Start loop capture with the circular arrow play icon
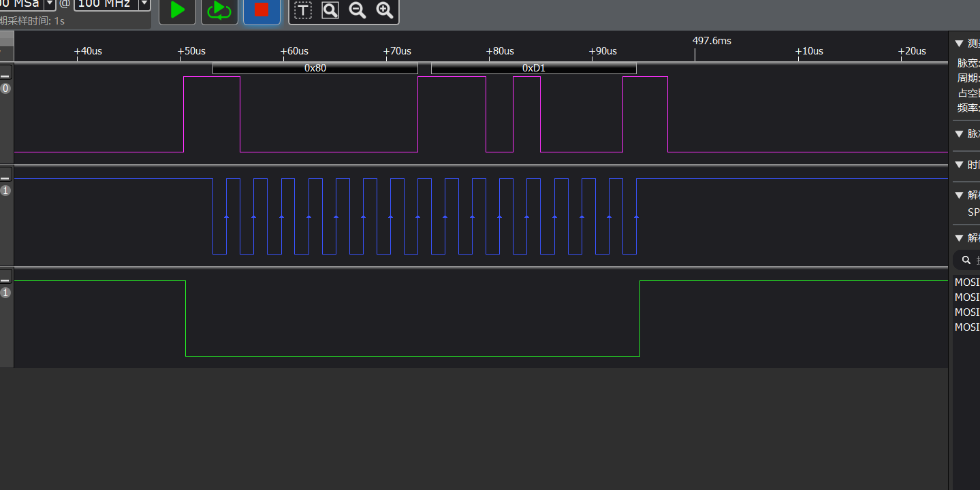 pyautogui.click(x=219, y=10)
